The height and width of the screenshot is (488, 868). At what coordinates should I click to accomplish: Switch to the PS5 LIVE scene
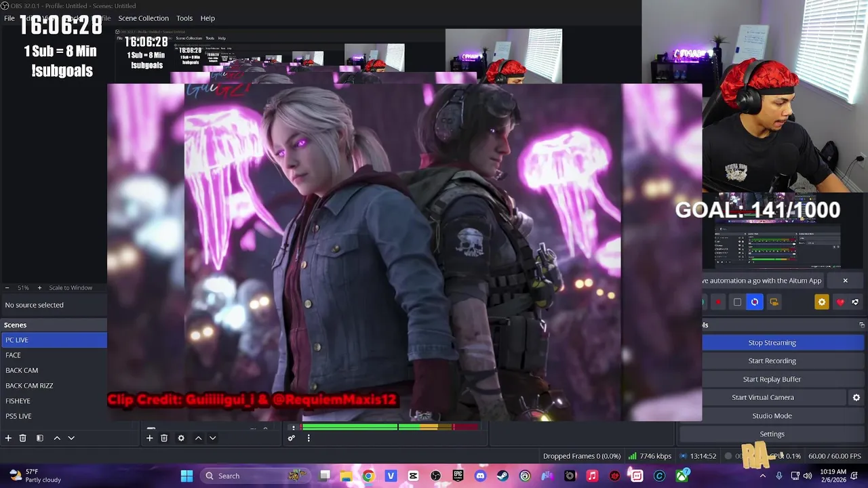(x=54, y=416)
